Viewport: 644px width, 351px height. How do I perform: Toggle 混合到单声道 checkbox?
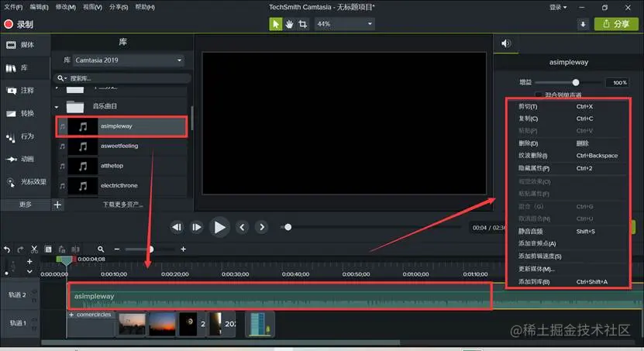(539, 95)
